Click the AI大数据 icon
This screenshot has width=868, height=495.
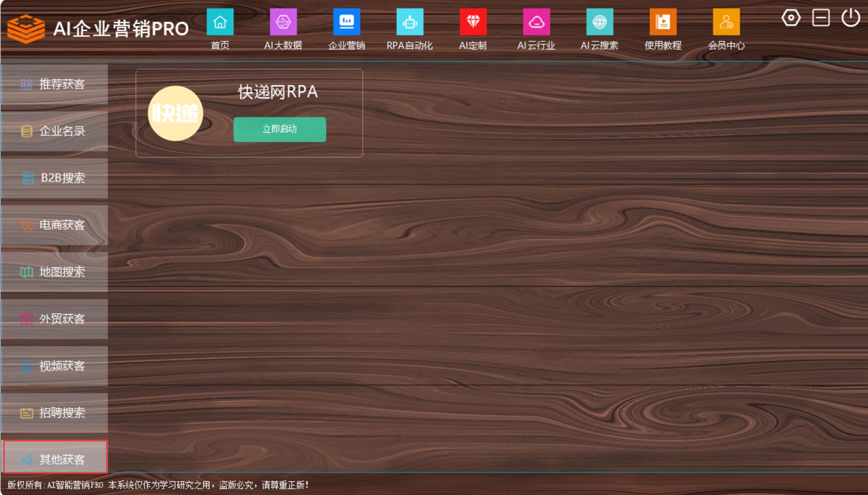tap(283, 22)
